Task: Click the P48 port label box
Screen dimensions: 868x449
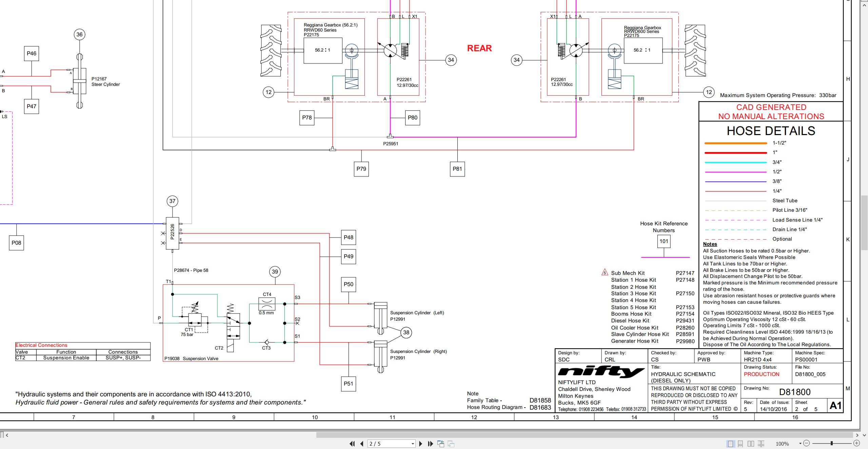Action: (349, 238)
